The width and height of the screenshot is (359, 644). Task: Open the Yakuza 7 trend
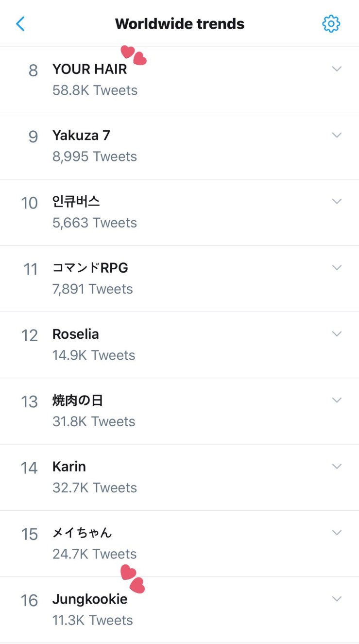81,136
